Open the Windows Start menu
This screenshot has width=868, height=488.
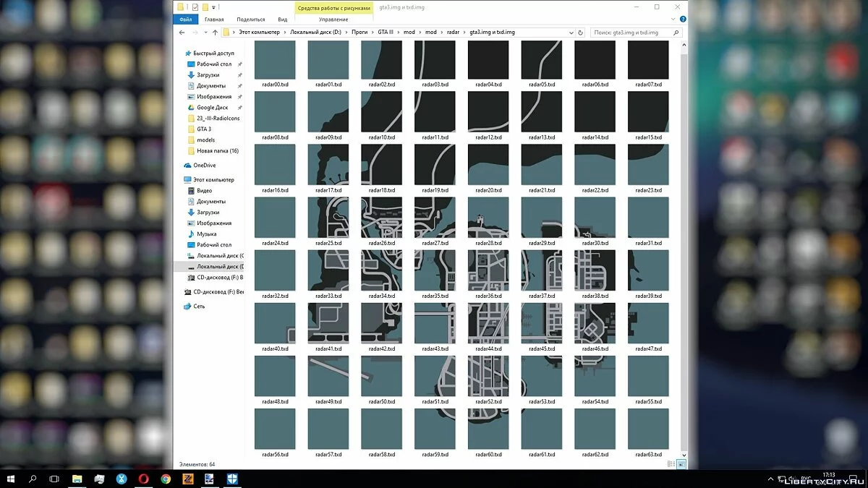[x=11, y=479]
